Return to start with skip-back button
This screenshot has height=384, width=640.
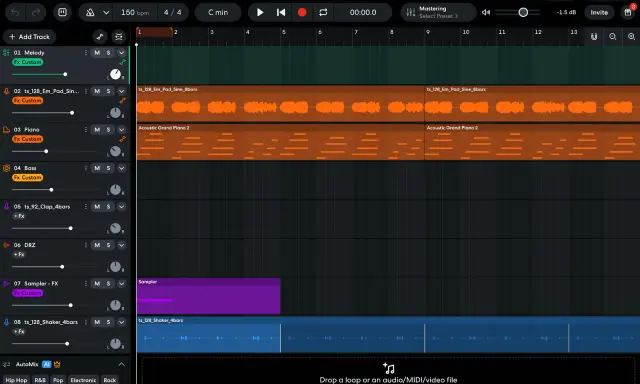(x=281, y=12)
